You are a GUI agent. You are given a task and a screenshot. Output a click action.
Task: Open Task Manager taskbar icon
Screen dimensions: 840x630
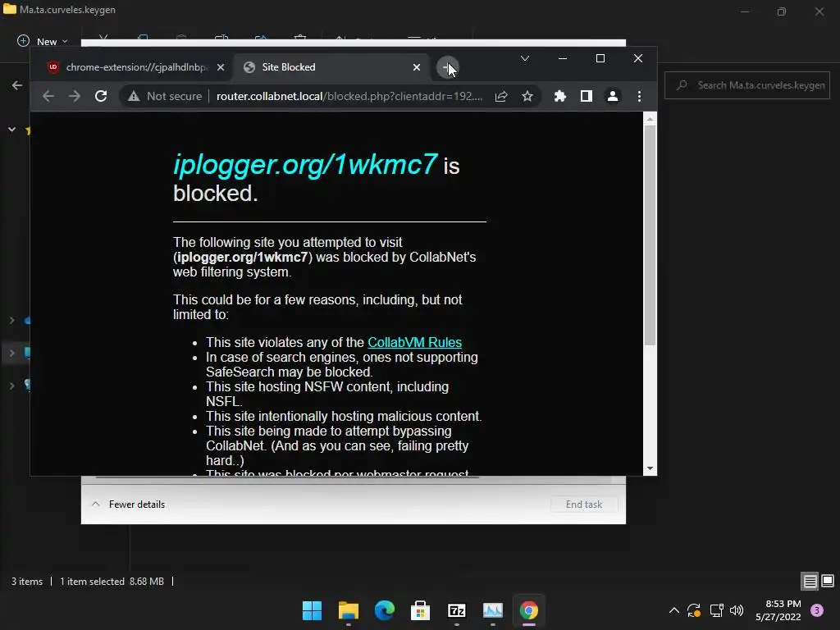pyautogui.click(x=493, y=610)
